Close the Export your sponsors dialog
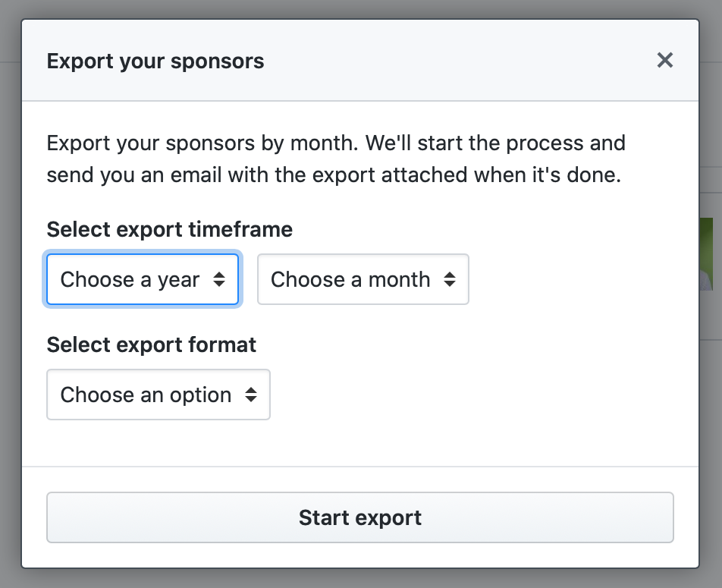The width and height of the screenshot is (722, 588). [x=665, y=61]
